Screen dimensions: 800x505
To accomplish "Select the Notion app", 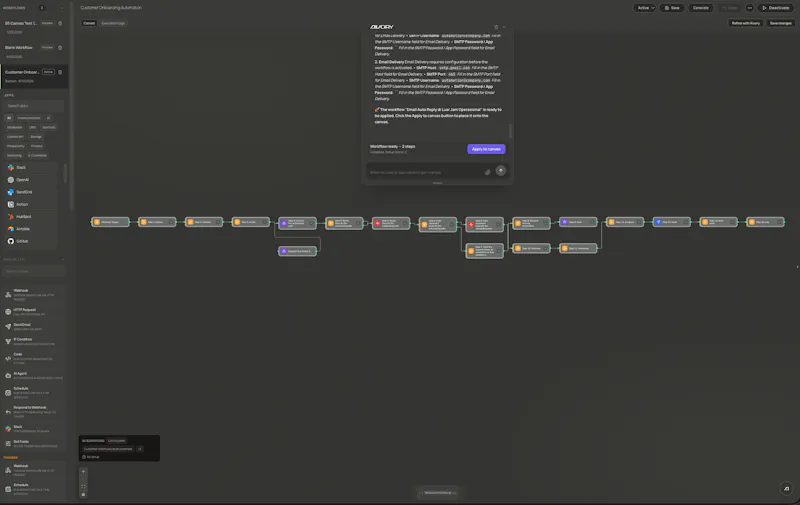I will tap(31, 204).
